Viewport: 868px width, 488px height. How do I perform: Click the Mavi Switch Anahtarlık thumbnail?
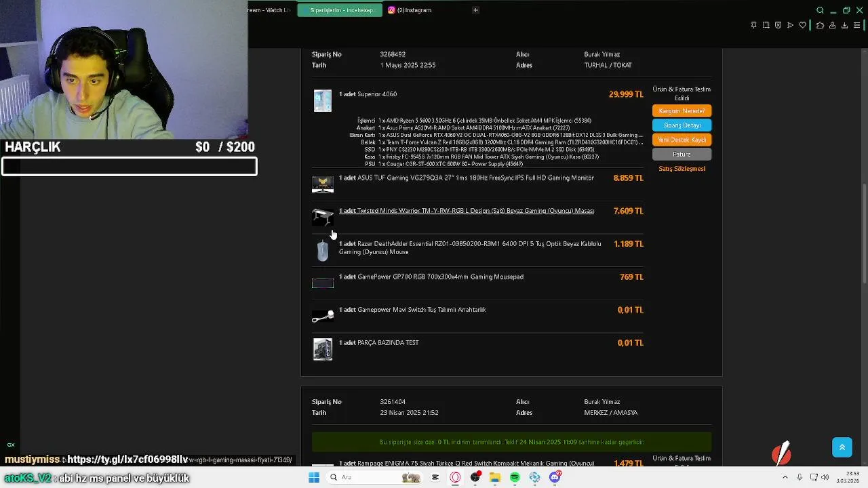coord(323,317)
